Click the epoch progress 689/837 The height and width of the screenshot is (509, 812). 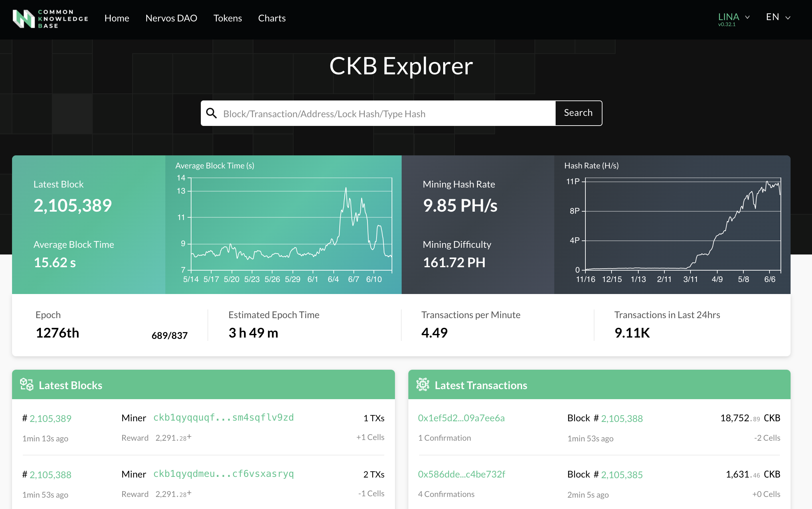coord(170,335)
